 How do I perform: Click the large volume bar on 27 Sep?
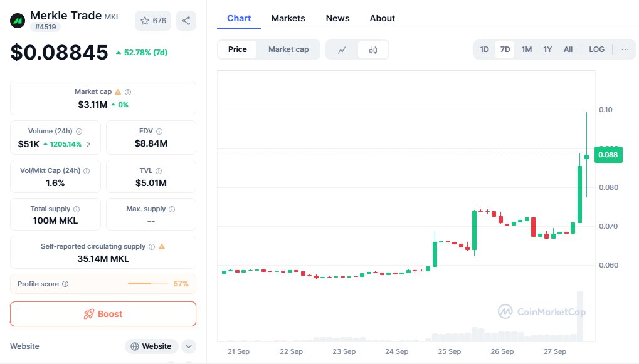(x=580, y=316)
